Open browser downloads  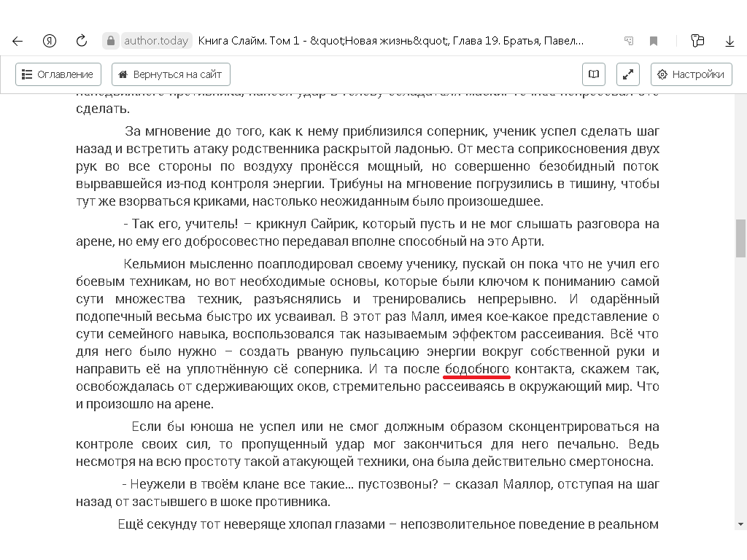coord(729,42)
